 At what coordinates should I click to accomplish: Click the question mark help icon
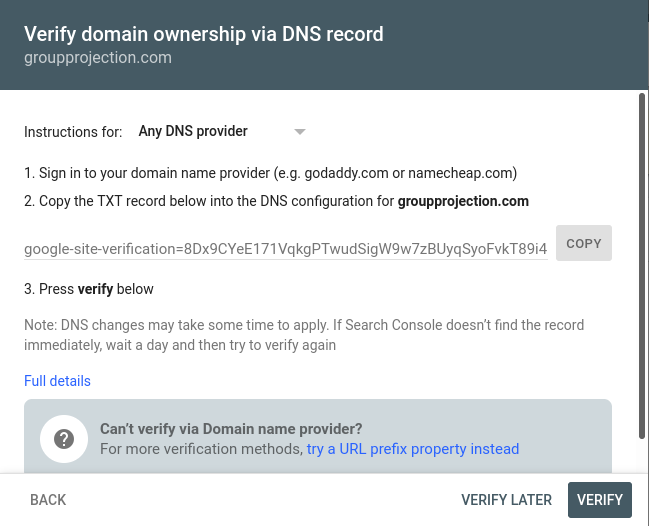pos(64,439)
